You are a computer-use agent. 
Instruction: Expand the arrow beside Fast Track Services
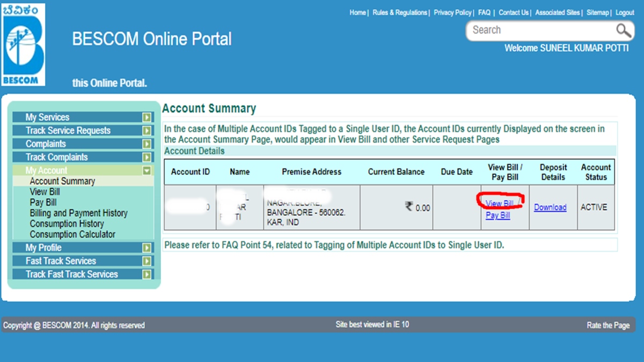coord(147,261)
